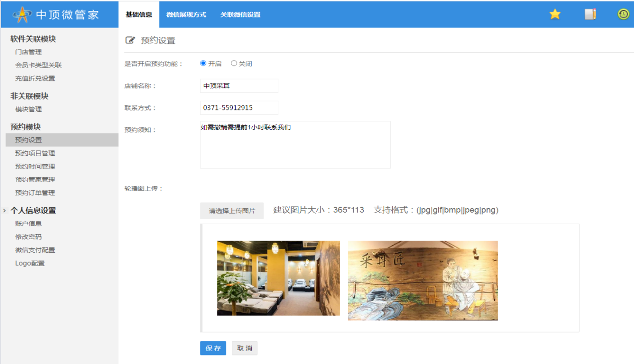Click the 软件关联模块 section header
The width and height of the screenshot is (634, 364).
[33, 39]
